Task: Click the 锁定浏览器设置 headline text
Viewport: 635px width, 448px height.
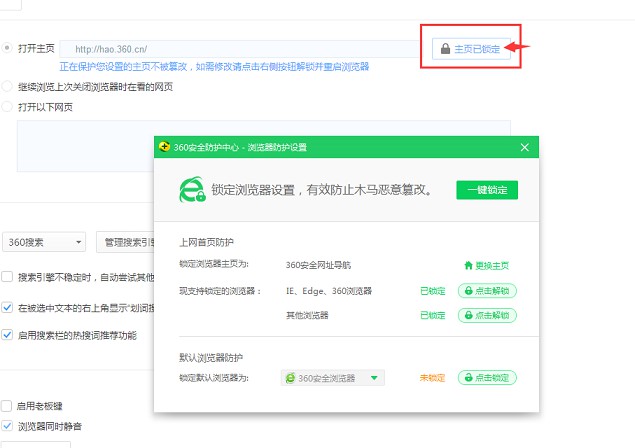Action: click(322, 190)
